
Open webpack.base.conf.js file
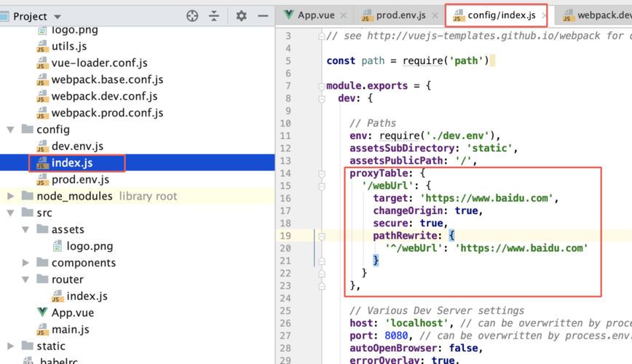(107, 80)
